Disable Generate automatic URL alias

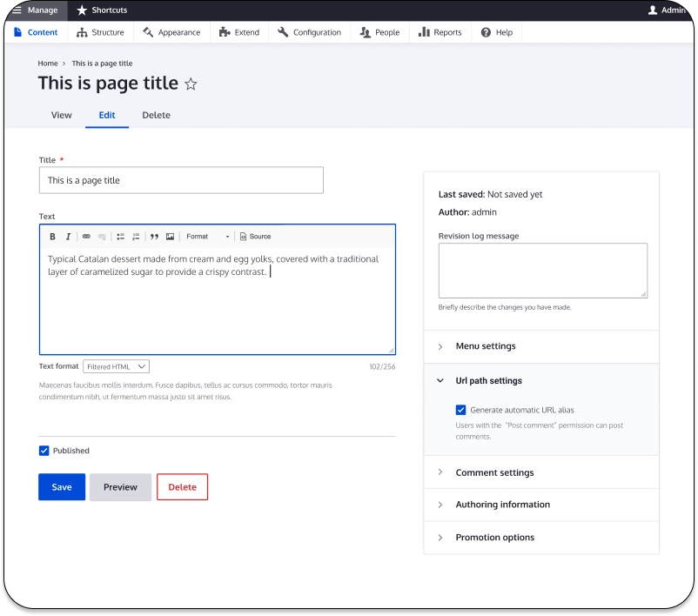[460, 410]
